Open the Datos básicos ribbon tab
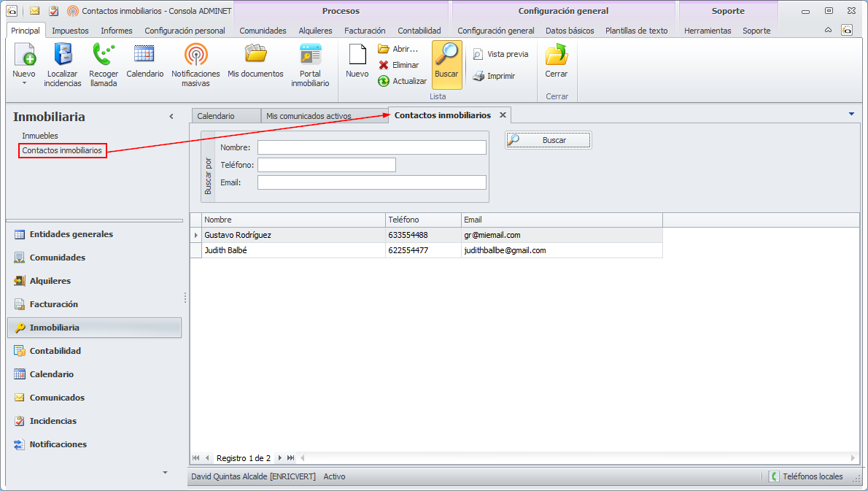The height and width of the screenshot is (491, 868). [570, 31]
